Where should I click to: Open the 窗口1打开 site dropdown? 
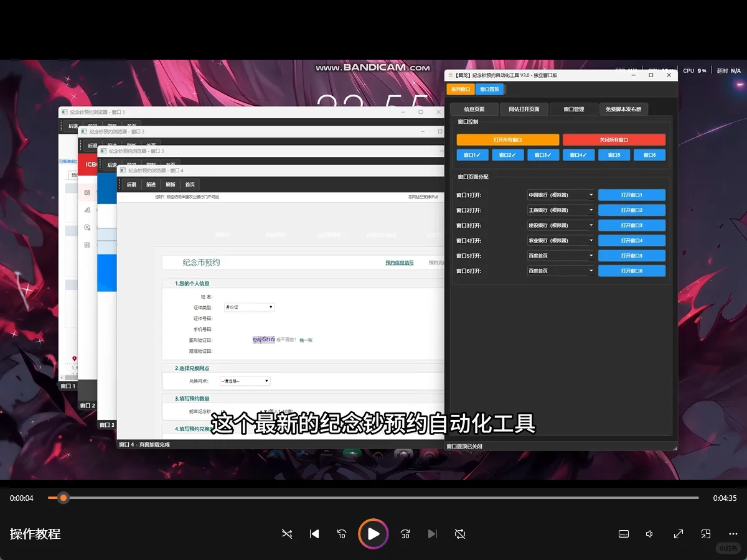560,195
